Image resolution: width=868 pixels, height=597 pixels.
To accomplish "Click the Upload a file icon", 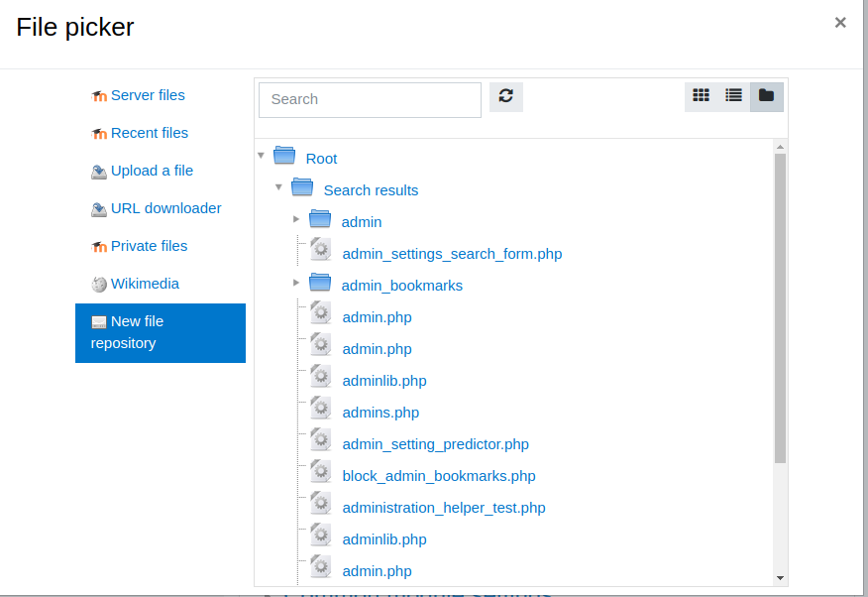I will click(x=99, y=173).
